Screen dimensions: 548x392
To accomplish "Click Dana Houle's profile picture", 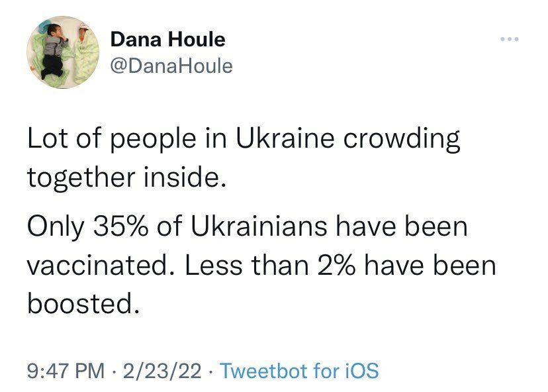I will 63,53.
